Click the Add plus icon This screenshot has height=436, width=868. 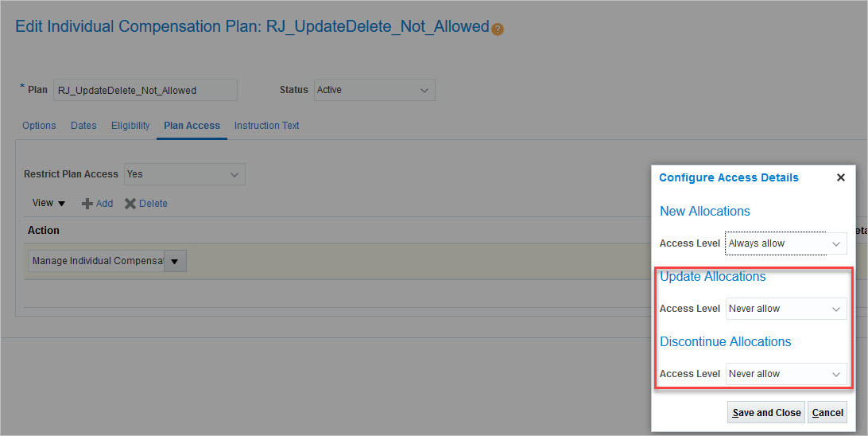87,204
